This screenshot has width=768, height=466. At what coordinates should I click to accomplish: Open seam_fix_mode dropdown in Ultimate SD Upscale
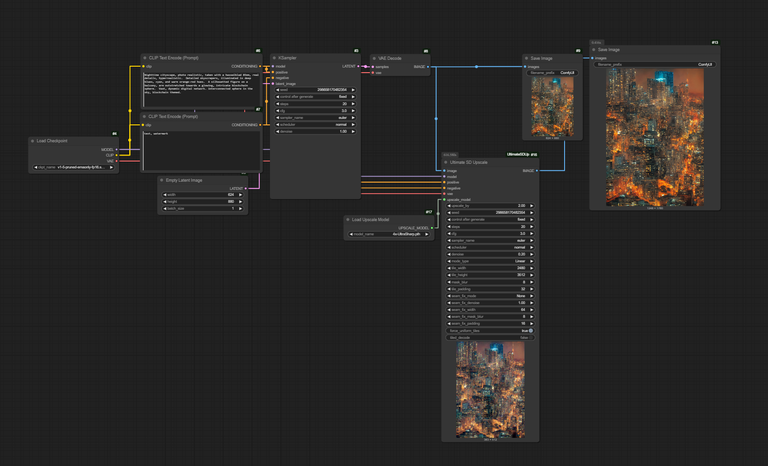point(490,296)
